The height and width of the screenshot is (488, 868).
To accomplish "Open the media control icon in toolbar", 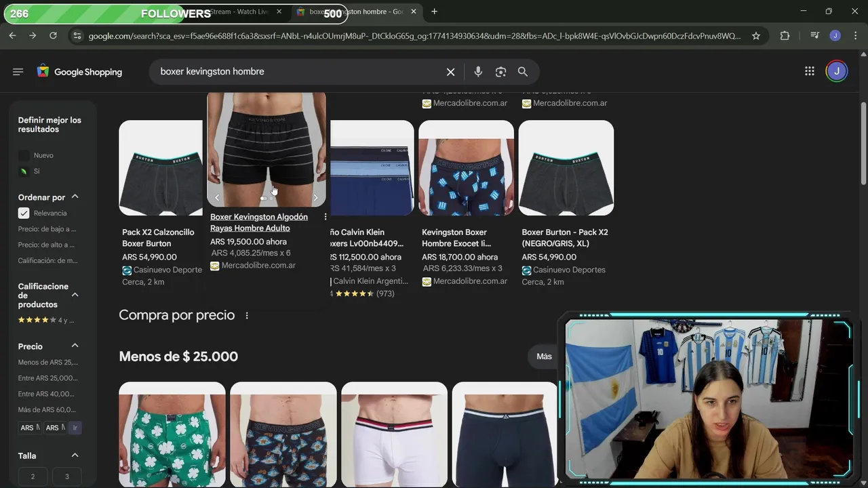I will click(814, 36).
